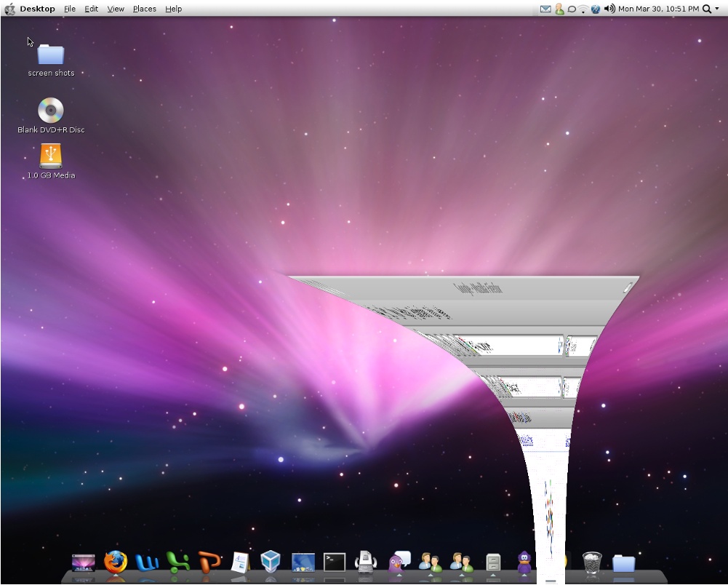Open the blue W word processor icon

pyautogui.click(x=147, y=562)
